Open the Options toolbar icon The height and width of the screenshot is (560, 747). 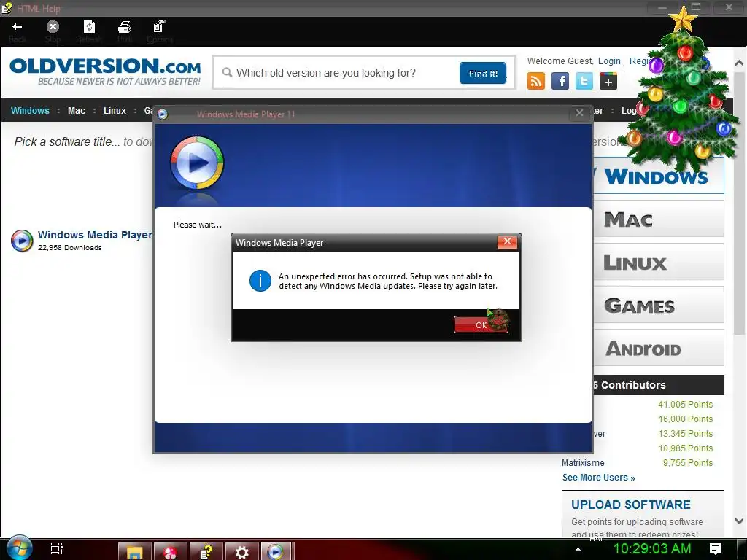[x=159, y=27]
